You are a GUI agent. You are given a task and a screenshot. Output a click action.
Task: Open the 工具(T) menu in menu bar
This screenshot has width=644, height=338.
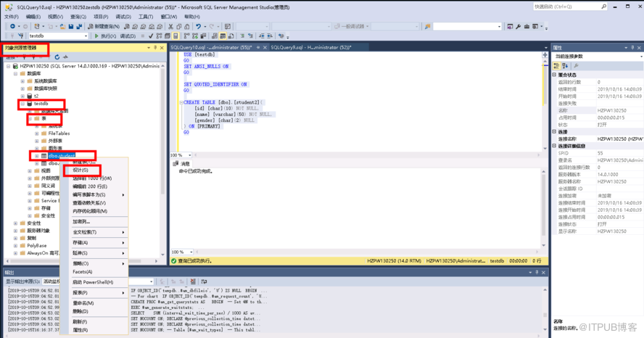coord(146,16)
